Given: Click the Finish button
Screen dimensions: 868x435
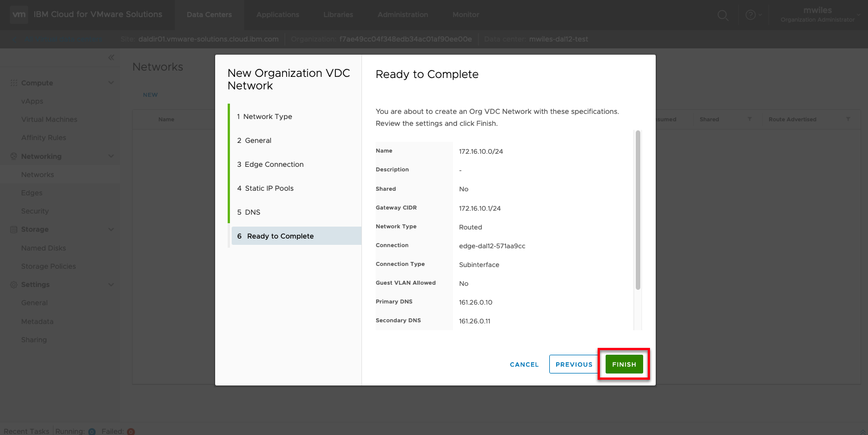Looking at the screenshot, I should pos(624,364).
